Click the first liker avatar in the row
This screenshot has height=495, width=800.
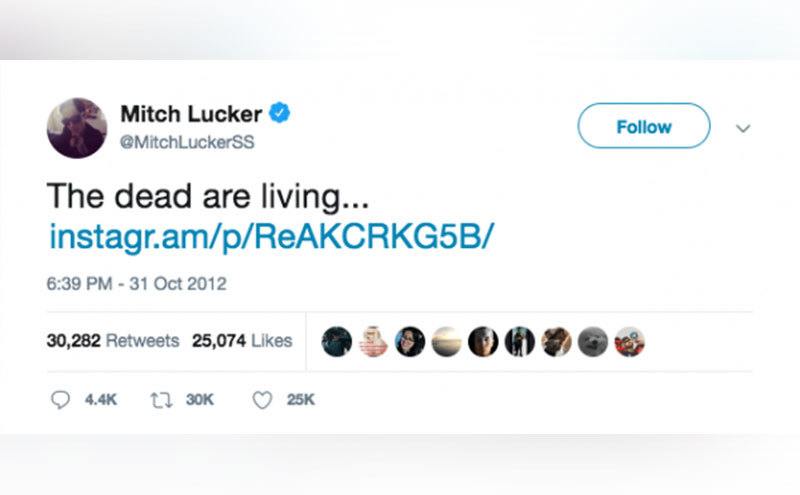click(336, 342)
